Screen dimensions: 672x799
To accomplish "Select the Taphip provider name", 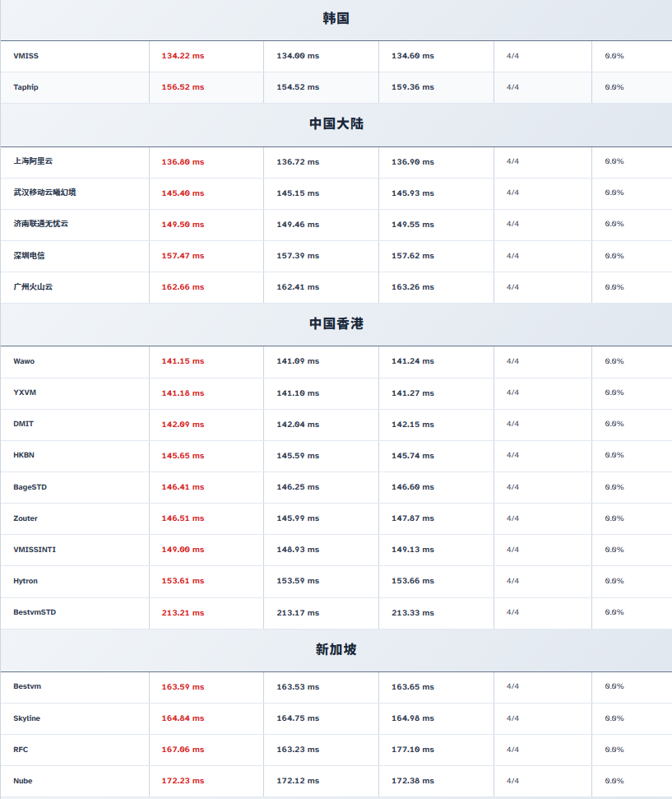I will [x=25, y=87].
